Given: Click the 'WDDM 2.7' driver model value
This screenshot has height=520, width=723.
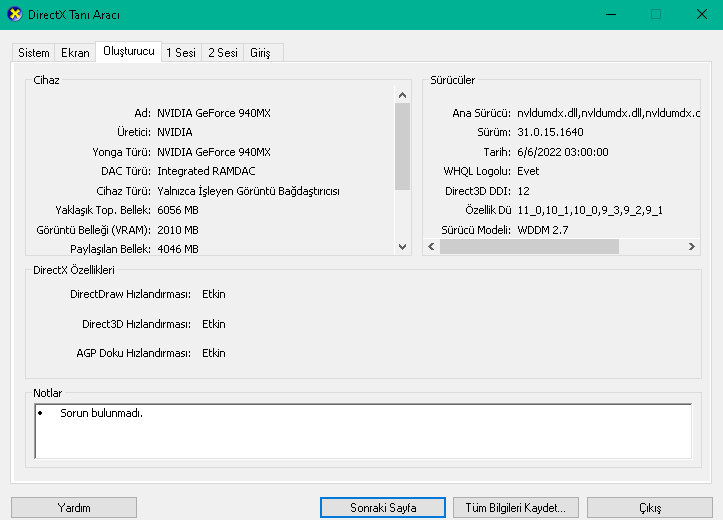Looking at the screenshot, I should click(543, 230).
